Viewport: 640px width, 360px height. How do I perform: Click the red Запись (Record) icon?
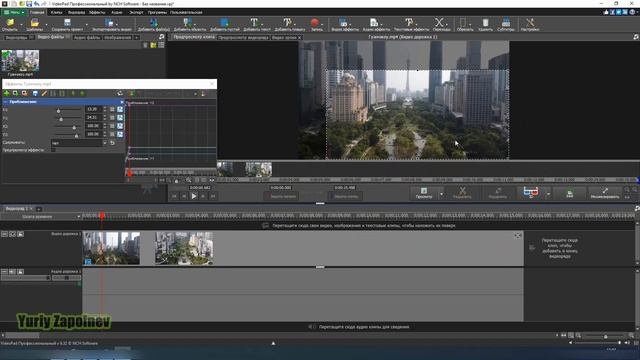click(314, 22)
